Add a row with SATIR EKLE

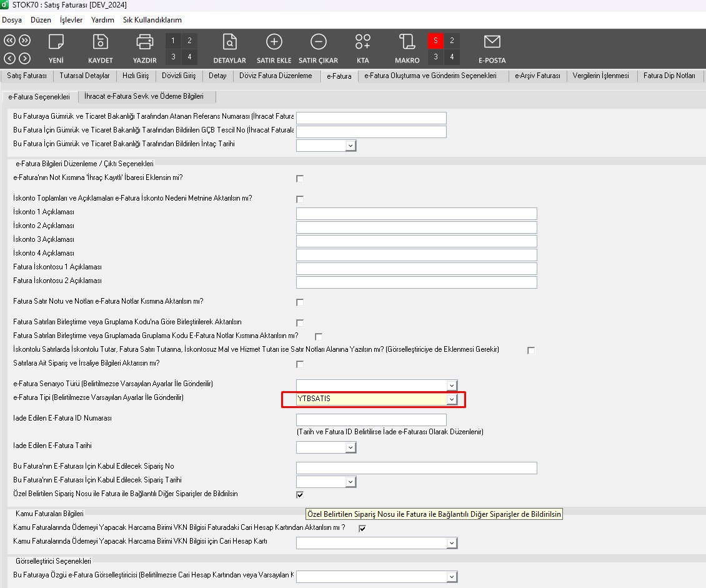point(274,42)
